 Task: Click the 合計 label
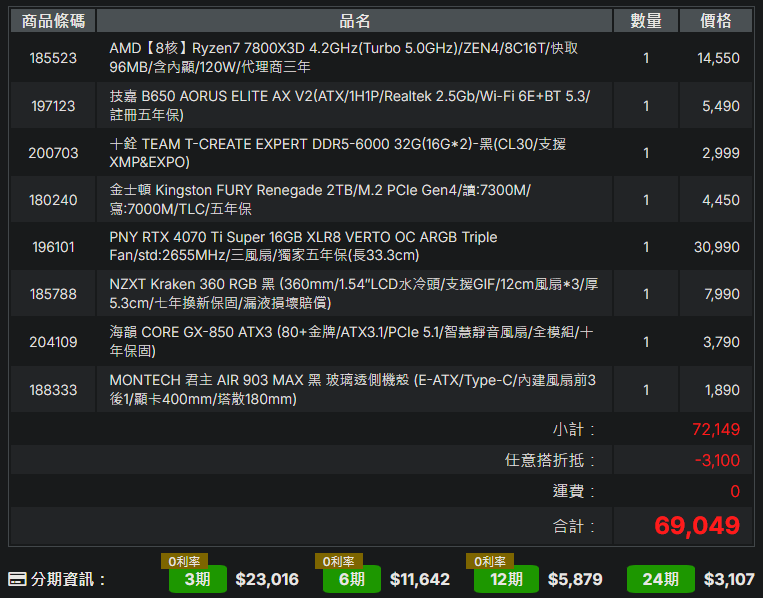(x=574, y=526)
